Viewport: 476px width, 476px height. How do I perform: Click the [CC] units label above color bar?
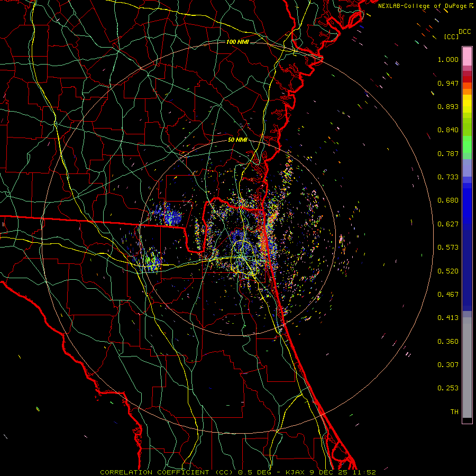[451, 36]
